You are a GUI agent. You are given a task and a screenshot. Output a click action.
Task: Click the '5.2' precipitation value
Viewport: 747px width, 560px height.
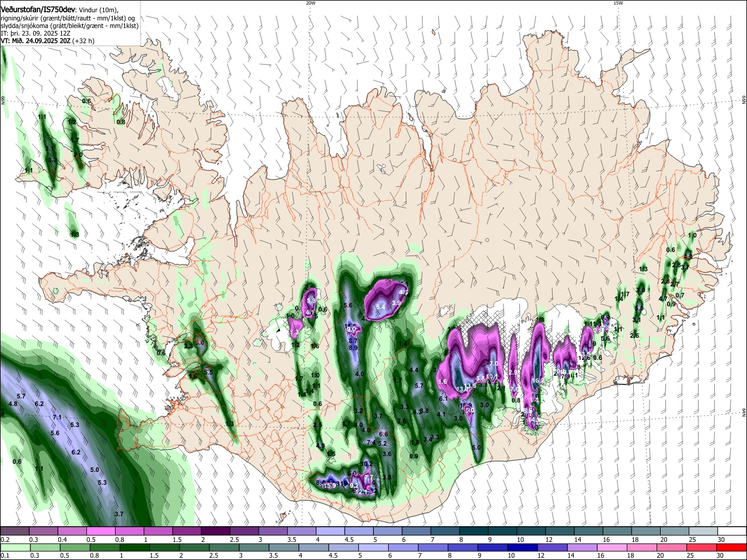[382, 444]
